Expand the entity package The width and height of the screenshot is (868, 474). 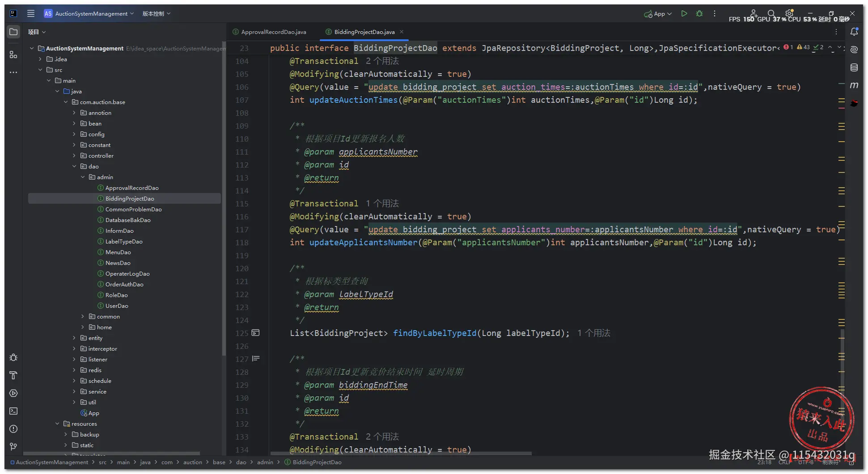click(74, 338)
